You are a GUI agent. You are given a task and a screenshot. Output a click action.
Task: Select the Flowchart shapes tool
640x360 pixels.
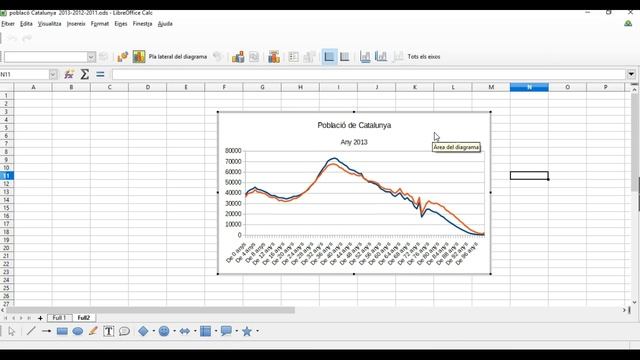[x=205, y=331]
